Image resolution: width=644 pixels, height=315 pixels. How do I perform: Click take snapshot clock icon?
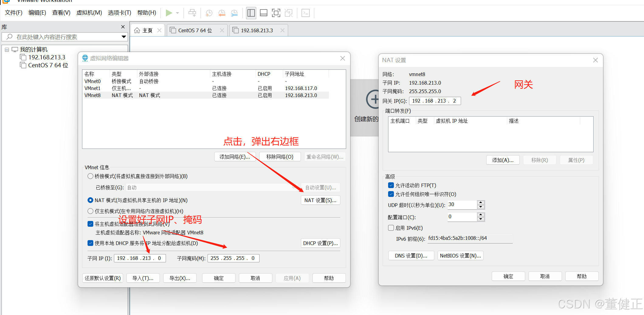(x=209, y=13)
